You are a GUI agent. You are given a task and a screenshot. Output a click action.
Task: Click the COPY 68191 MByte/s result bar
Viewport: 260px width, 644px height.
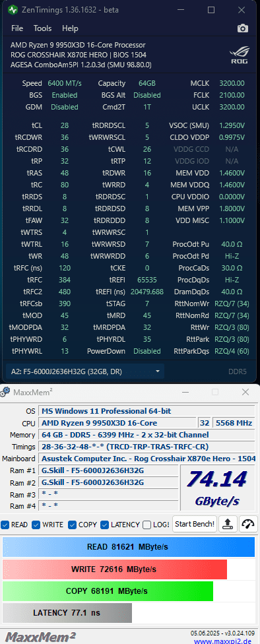pyautogui.click(x=108, y=591)
